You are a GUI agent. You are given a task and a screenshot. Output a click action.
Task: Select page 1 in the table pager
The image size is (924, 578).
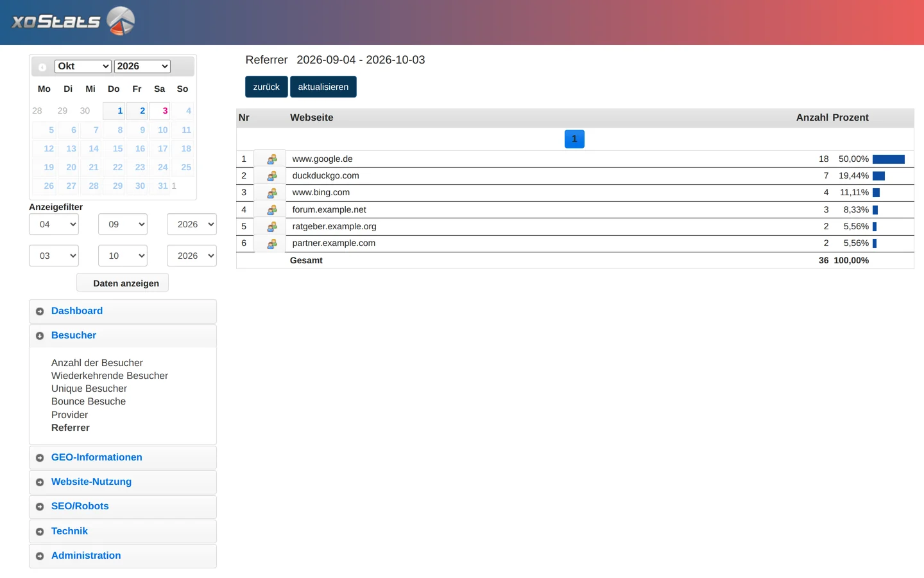(x=574, y=139)
